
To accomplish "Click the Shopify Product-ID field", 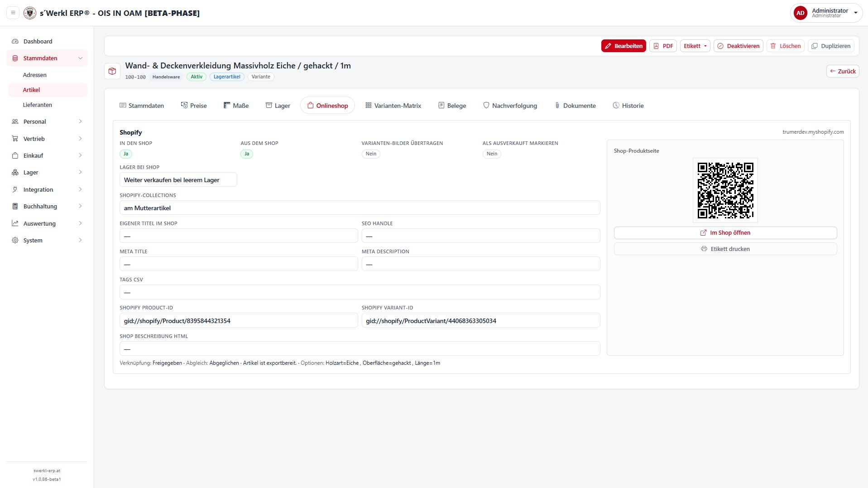I will [x=239, y=320].
